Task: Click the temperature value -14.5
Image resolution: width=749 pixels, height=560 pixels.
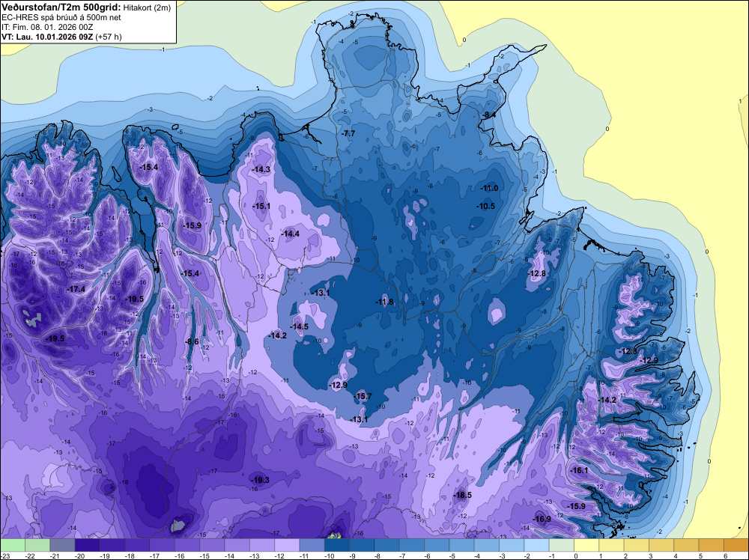Action: pos(300,327)
